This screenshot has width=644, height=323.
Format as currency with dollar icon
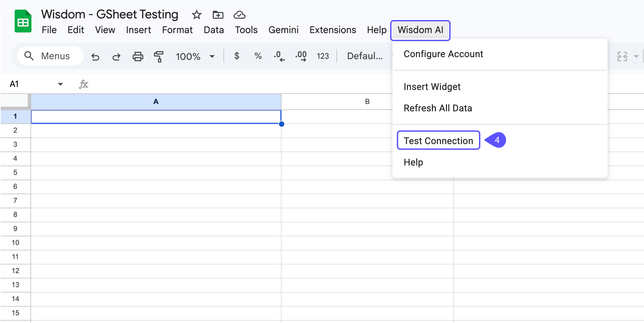236,56
